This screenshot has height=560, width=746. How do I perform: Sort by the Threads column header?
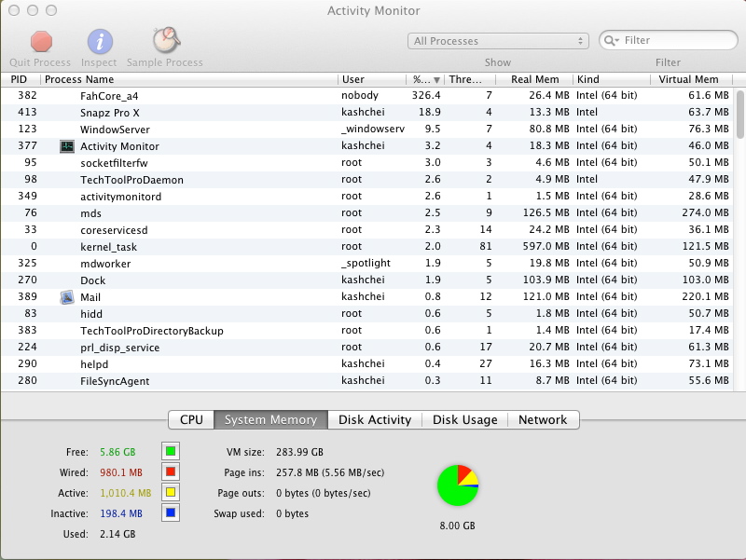470,79
